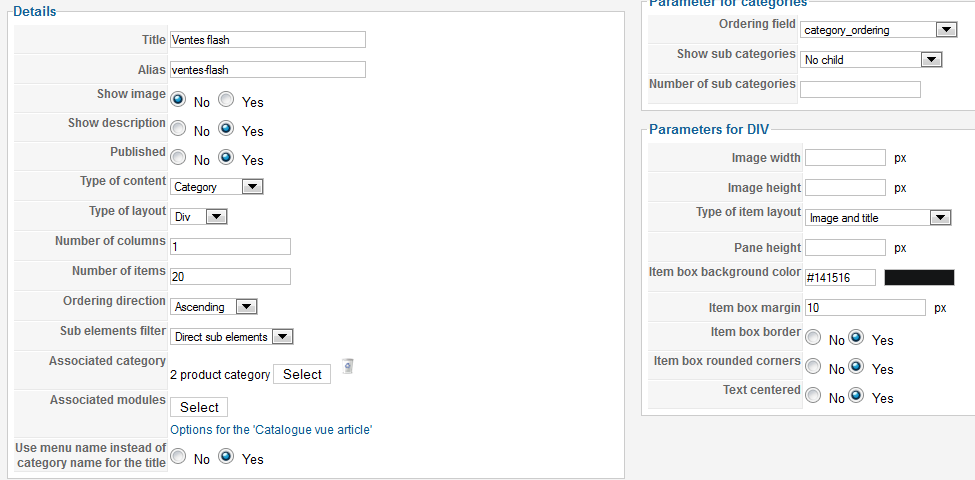Set Published to No

point(178,158)
